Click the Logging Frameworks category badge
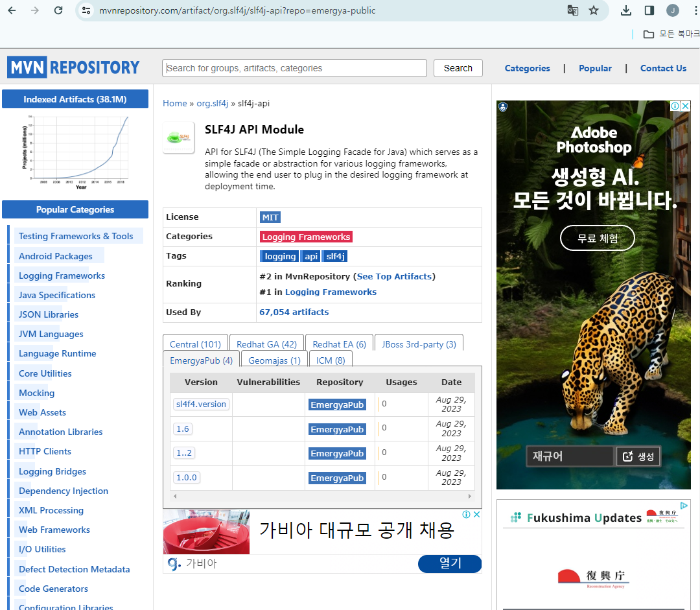Viewport: 700px width, 610px height. [x=306, y=237]
